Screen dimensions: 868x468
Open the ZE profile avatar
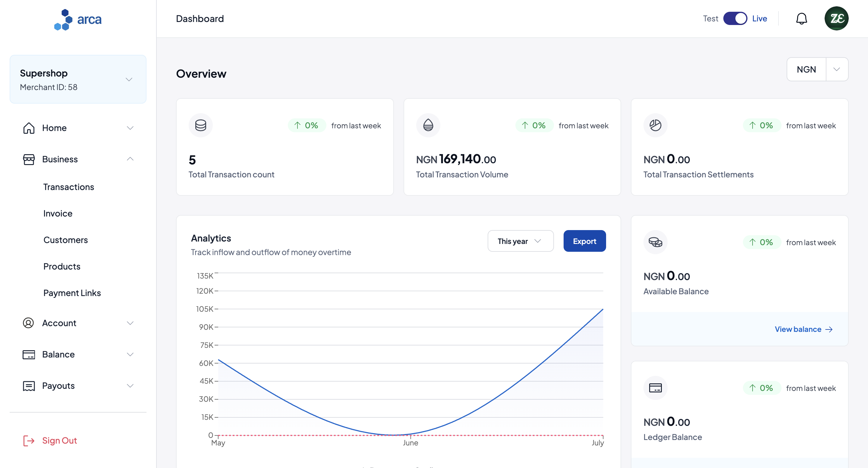836,18
